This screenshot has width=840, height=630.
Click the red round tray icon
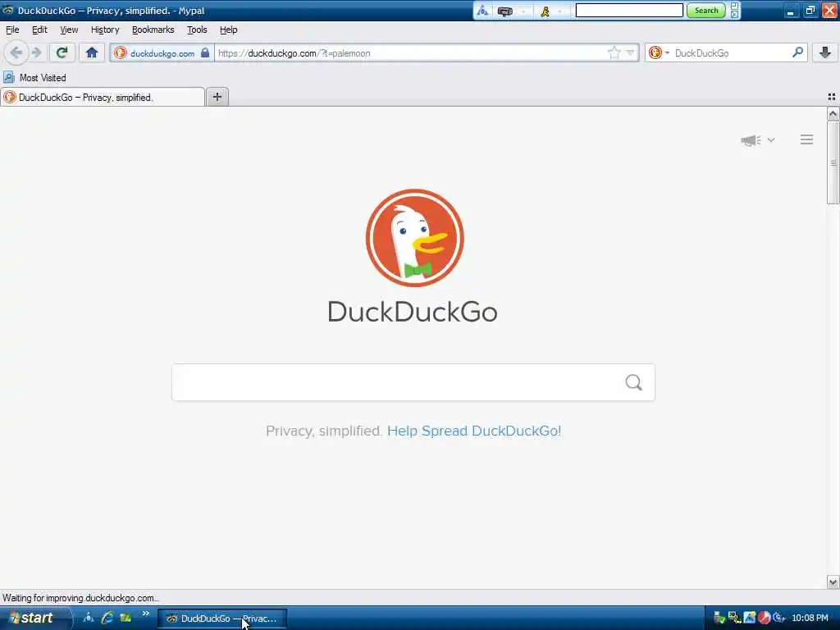tap(764, 618)
